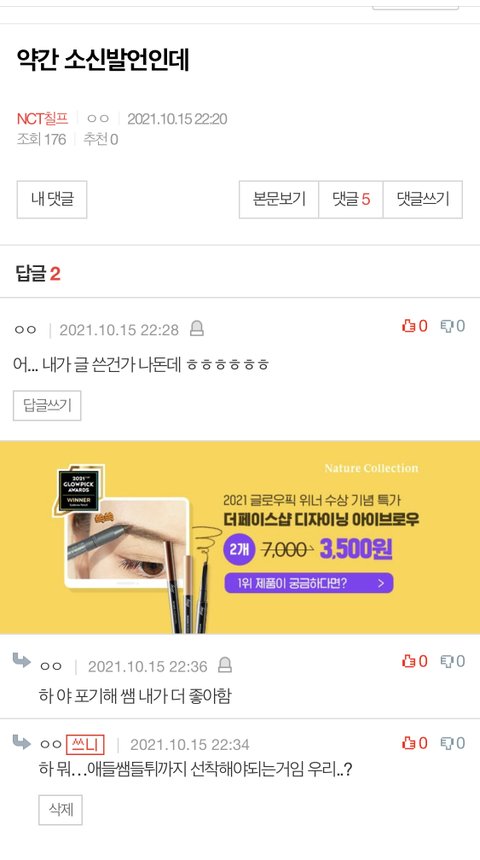The height and width of the screenshot is (860, 480).
Task: Click the reply arrow icon on 22:36 comment
Action: point(21,660)
